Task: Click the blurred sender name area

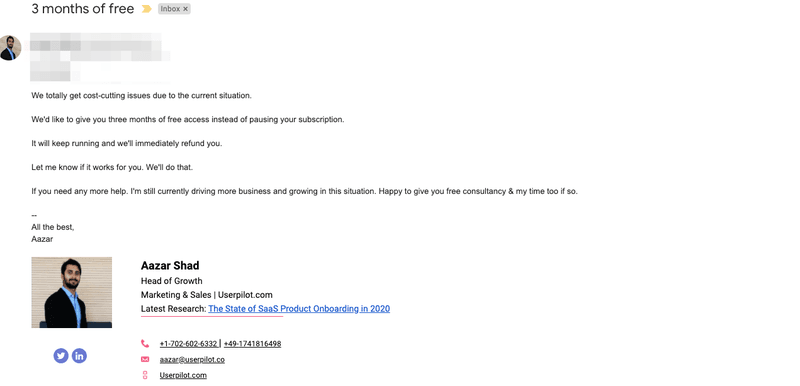Action: (99, 57)
